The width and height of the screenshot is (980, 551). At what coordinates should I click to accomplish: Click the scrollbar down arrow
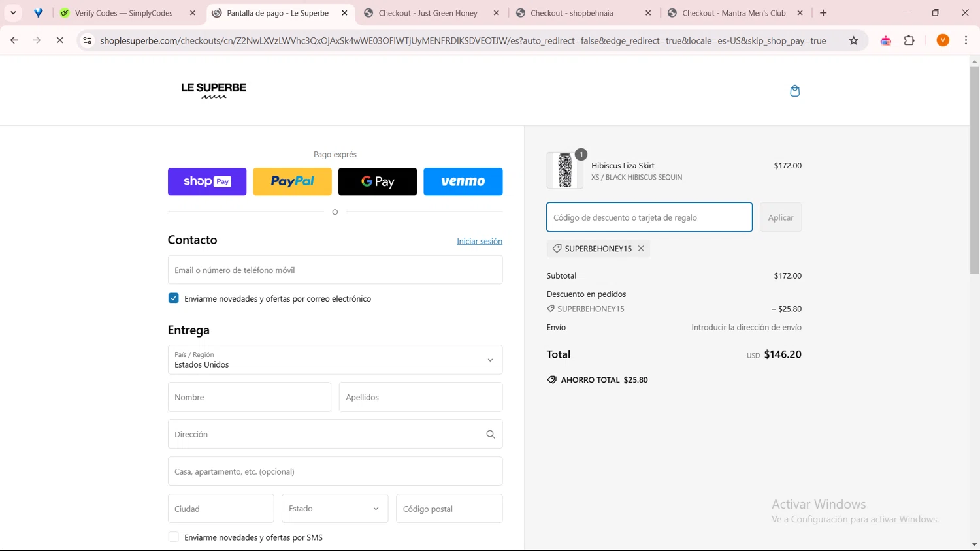pos(974,544)
